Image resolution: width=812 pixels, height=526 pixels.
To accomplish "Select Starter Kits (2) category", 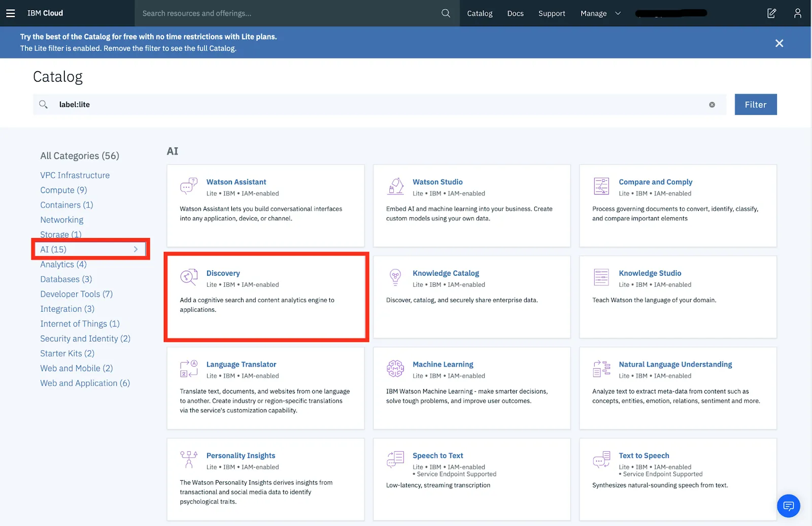I will pos(67,353).
